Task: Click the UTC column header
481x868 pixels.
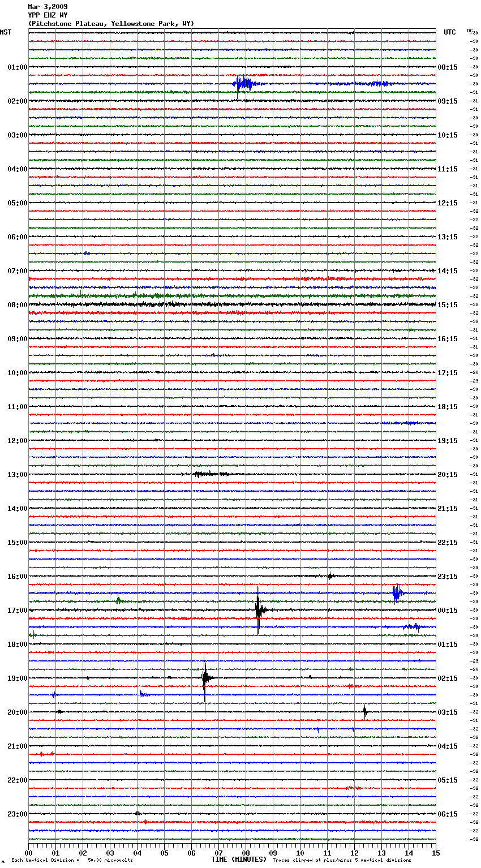Action: click(450, 32)
